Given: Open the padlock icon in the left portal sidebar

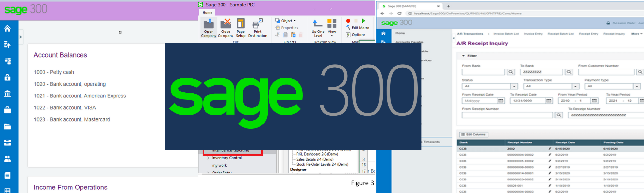Looking at the screenshot, I should (x=7, y=77).
